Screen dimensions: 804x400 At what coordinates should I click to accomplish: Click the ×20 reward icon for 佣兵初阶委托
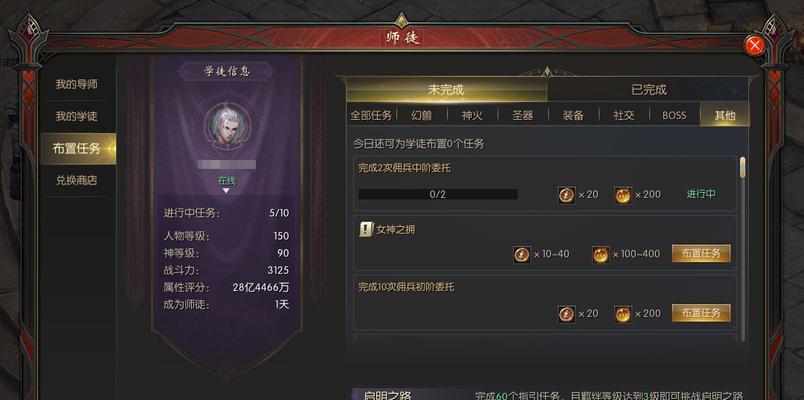[566, 314]
